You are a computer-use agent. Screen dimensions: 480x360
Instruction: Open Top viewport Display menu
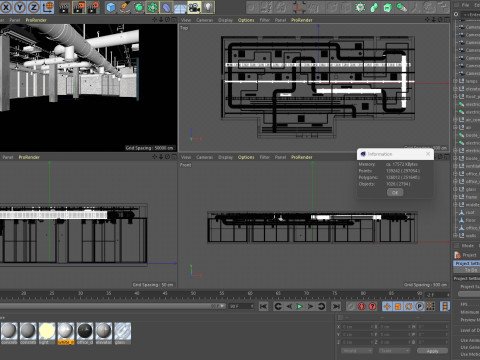225,20
